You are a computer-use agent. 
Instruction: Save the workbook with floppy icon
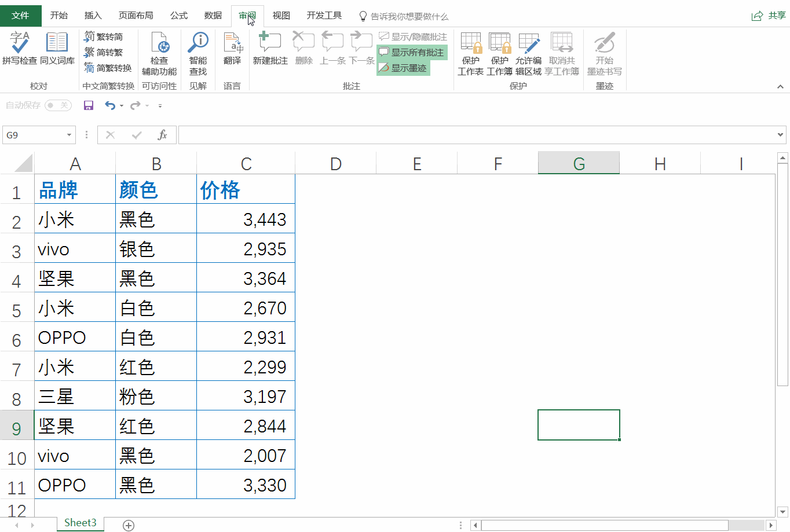[89, 105]
